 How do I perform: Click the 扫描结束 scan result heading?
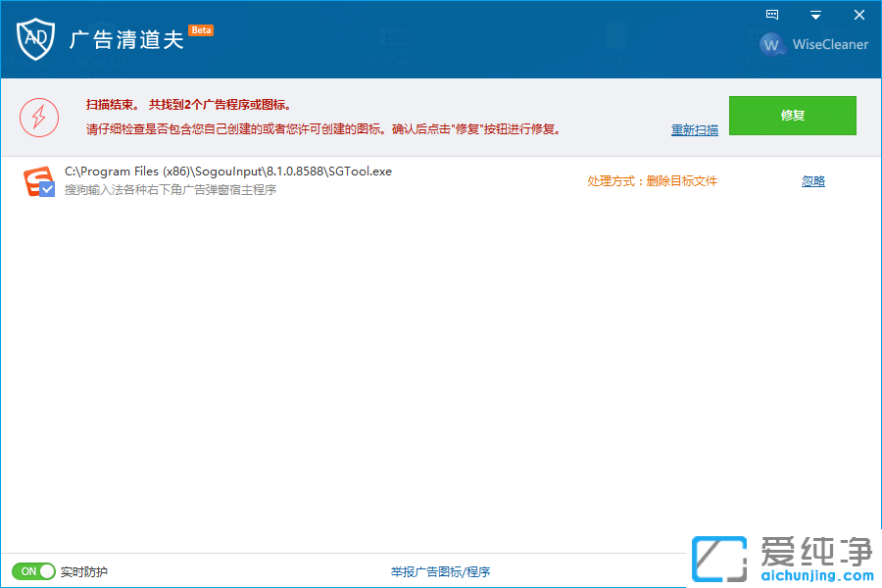[x=188, y=105]
